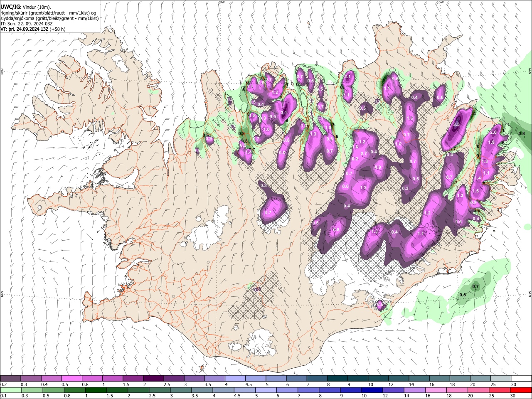
Task: Click the '2.0' snowfall value near the east coast
Action: click(494, 132)
